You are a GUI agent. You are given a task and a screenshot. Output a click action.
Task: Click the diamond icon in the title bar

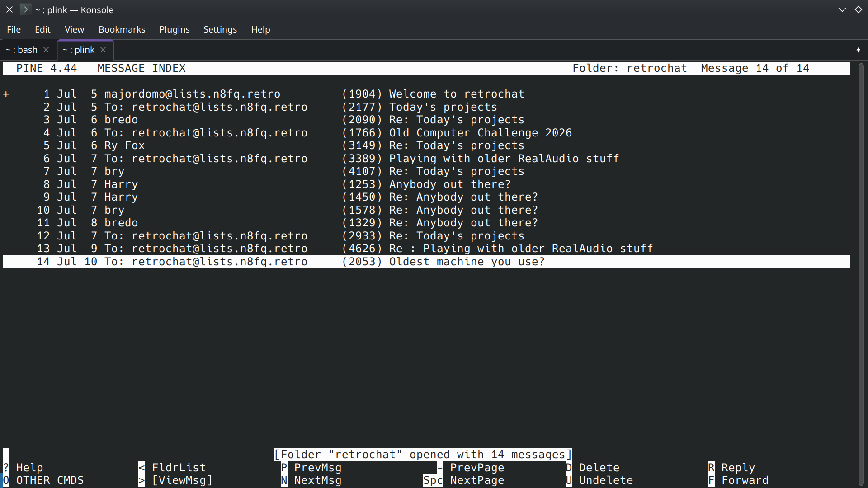(859, 9)
